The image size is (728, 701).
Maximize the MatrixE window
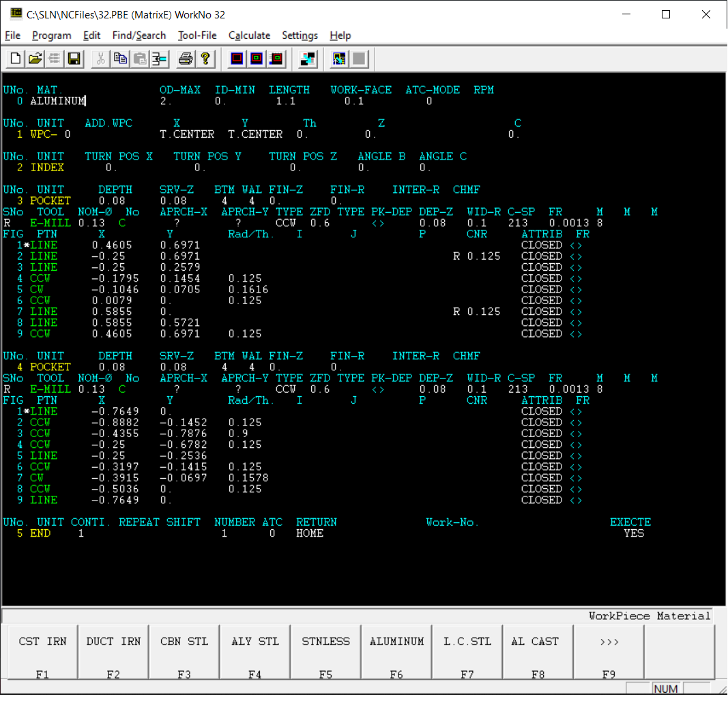(x=666, y=14)
